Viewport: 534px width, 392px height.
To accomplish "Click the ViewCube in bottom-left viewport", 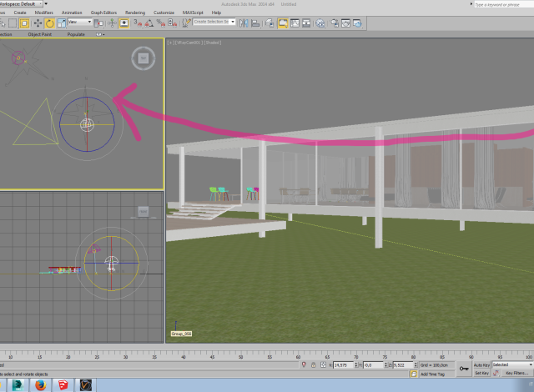I will (x=144, y=212).
